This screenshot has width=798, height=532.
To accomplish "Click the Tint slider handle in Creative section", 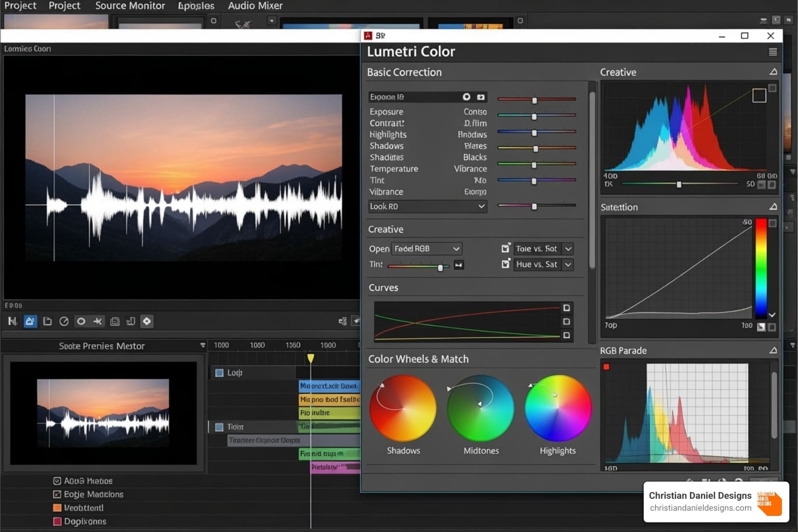I will pyautogui.click(x=440, y=268).
